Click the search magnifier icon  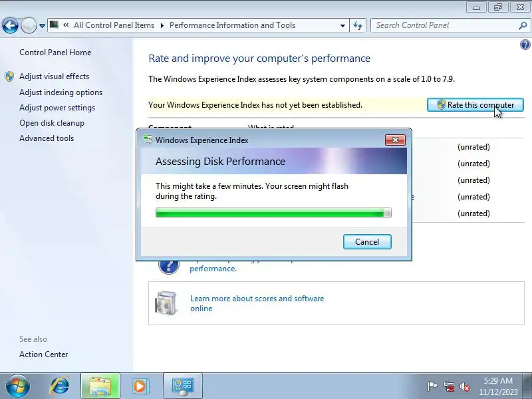click(x=523, y=25)
